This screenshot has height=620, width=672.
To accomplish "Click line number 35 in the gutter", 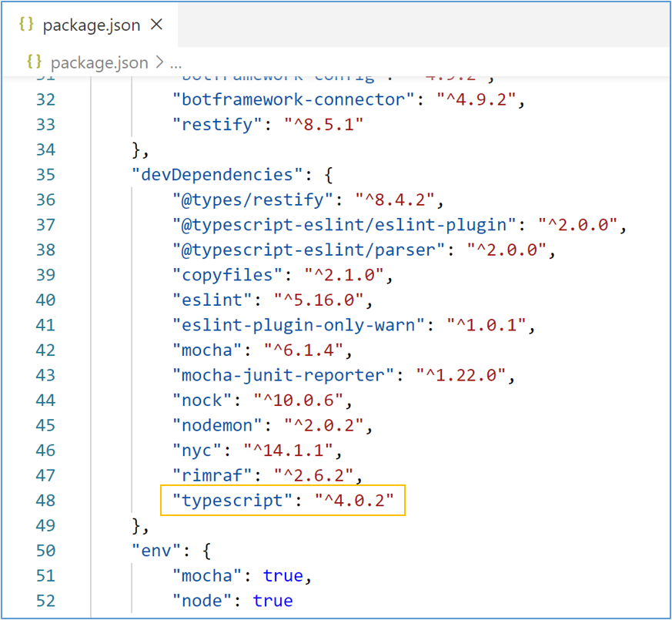I will click(x=45, y=174).
